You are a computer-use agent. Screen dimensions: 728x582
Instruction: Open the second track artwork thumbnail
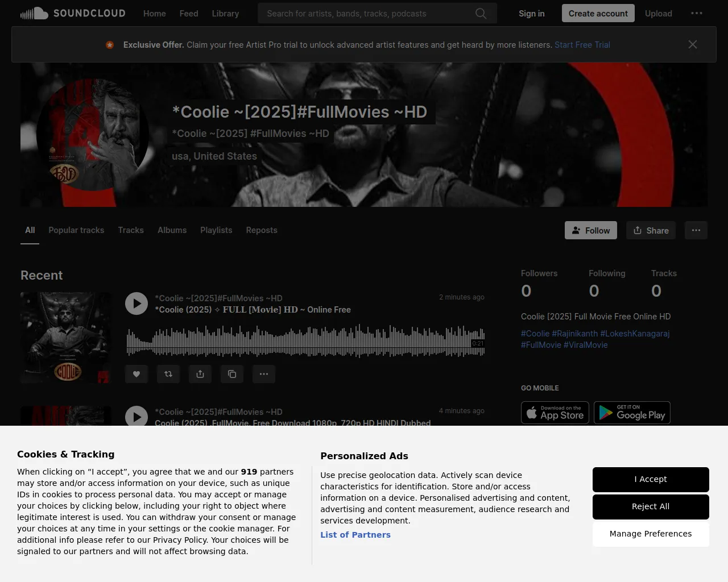pyautogui.click(x=66, y=415)
